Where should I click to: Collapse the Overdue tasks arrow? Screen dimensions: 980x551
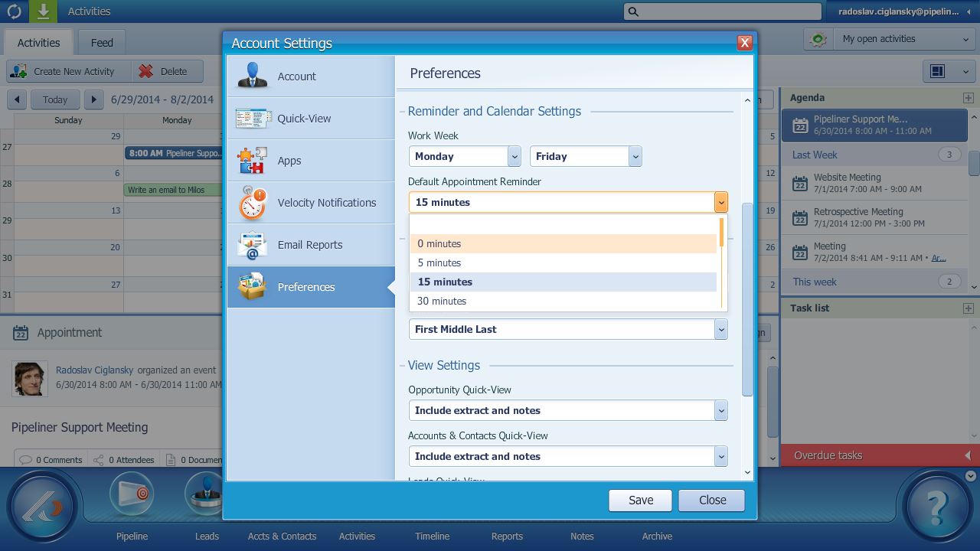coord(968,455)
